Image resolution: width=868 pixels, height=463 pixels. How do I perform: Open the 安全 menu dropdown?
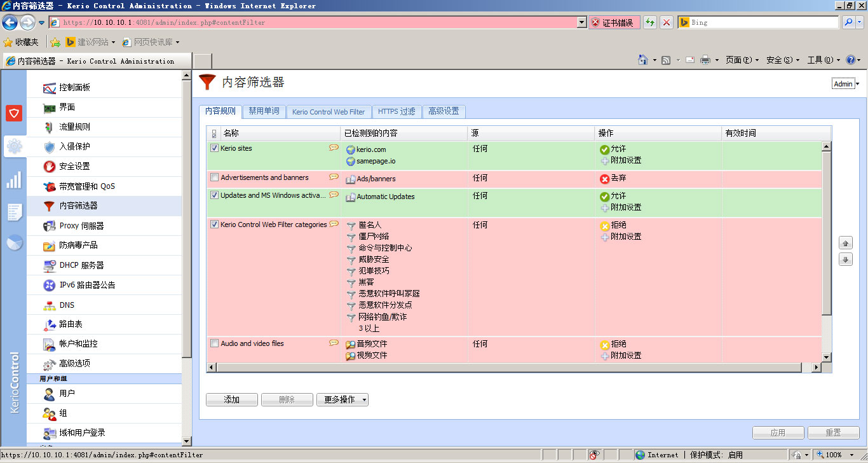[x=783, y=60]
